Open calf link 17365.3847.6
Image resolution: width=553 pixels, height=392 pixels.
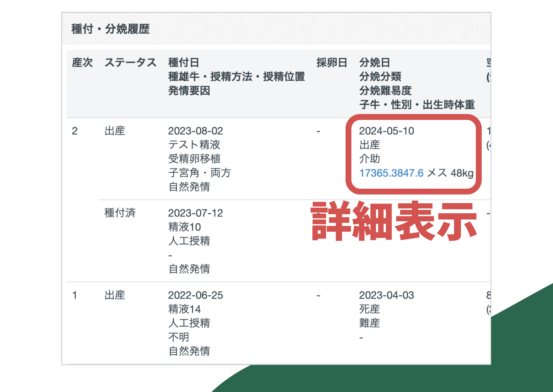pos(391,173)
